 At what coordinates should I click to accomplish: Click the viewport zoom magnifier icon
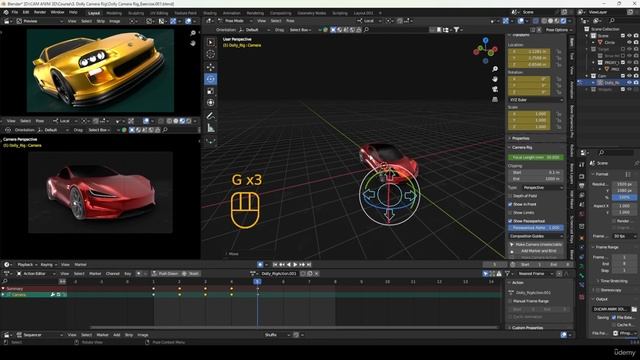click(495, 69)
